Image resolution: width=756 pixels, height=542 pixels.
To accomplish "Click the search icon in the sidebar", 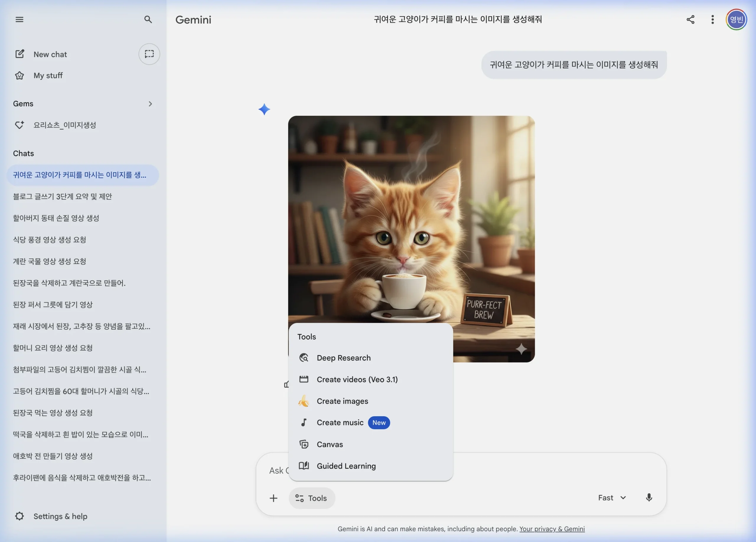I will click(x=149, y=19).
